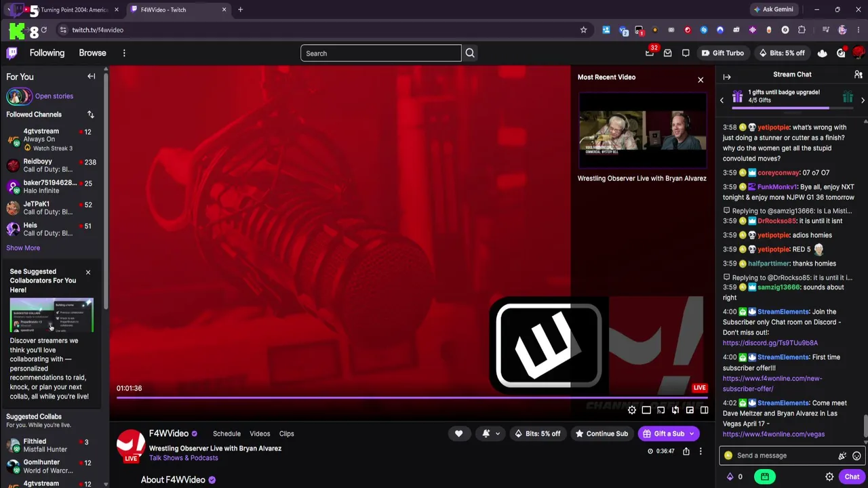868x488 pixels.
Task: Open the Browse page
Action: (x=92, y=53)
